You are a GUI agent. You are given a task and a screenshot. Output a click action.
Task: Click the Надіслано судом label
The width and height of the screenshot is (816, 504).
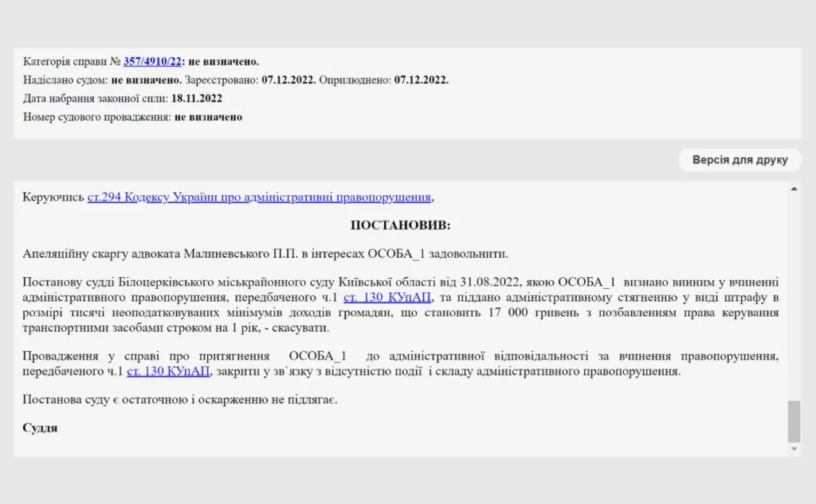65,80
